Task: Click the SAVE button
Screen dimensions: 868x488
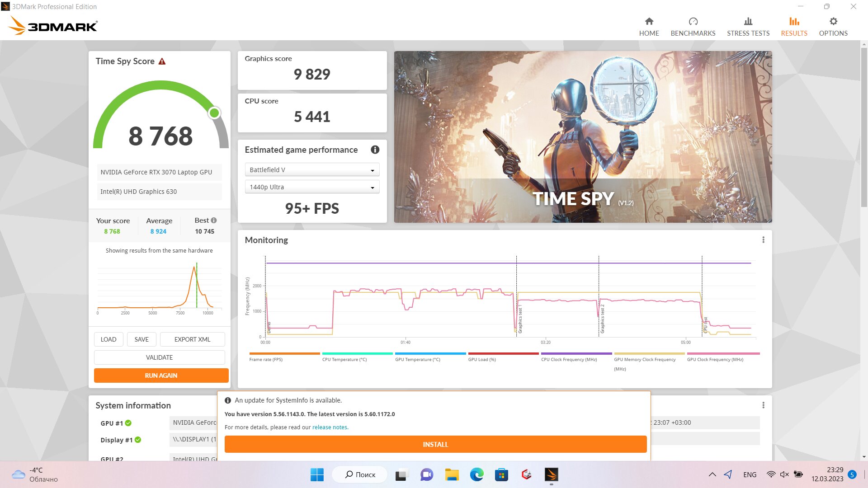Action: [x=142, y=339]
